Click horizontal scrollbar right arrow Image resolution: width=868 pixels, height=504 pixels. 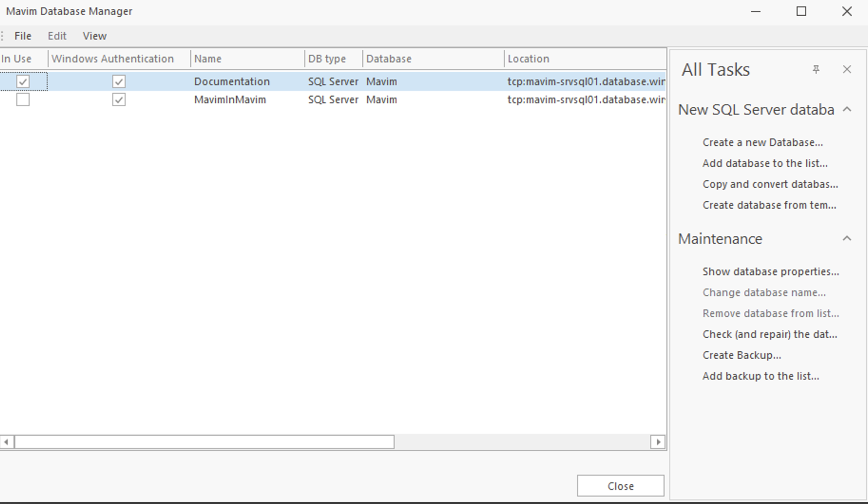click(658, 442)
